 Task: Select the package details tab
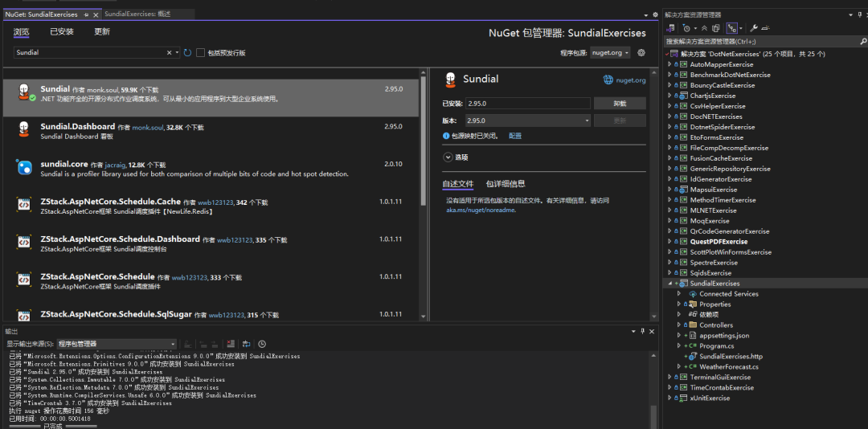(x=506, y=184)
